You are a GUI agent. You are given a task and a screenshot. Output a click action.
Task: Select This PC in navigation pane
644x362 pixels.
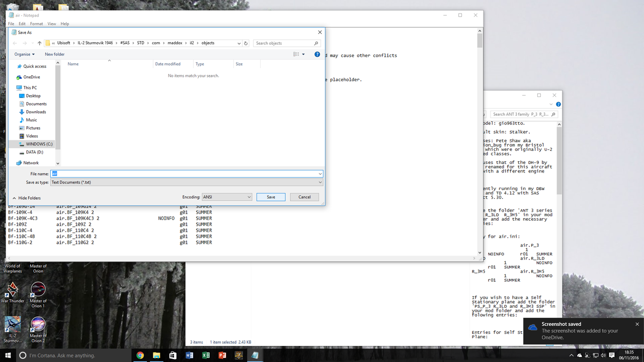click(x=30, y=87)
